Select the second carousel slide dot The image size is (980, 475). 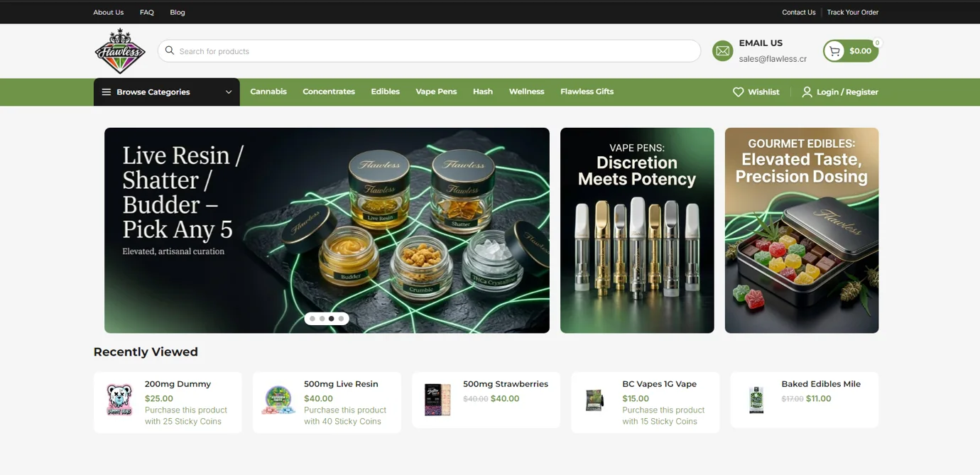(322, 319)
